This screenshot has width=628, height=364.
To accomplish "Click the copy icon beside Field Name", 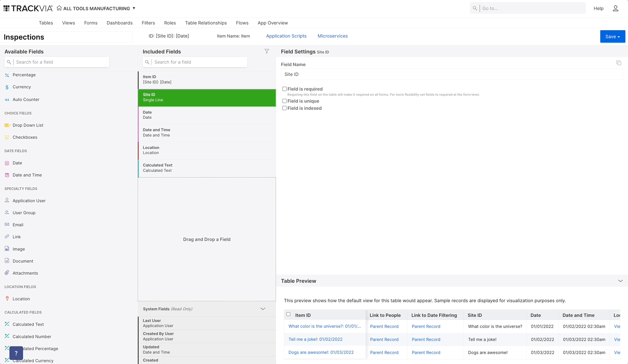I will [619, 63].
